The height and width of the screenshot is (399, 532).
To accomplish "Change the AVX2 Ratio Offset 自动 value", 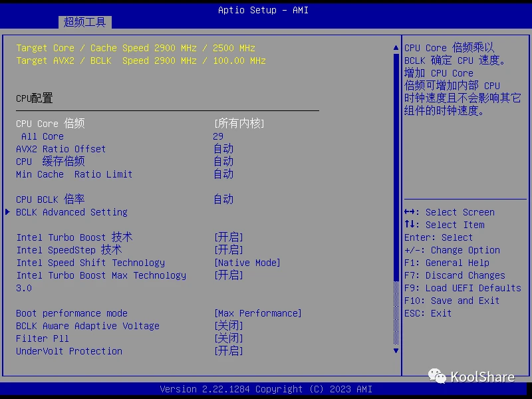I will [223, 149].
